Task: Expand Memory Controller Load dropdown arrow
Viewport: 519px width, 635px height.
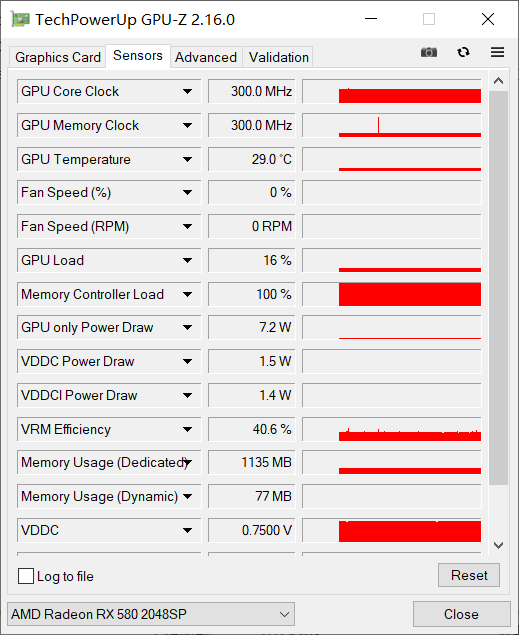Action: [x=187, y=294]
